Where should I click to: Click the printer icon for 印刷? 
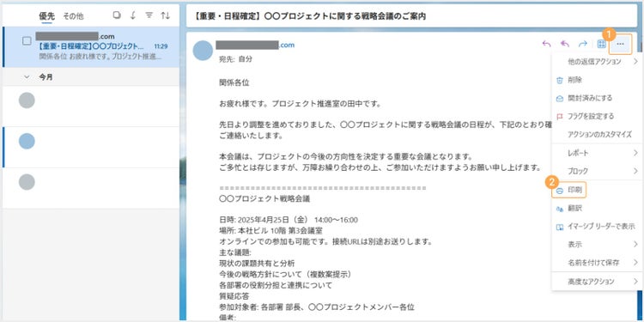[559, 191]
